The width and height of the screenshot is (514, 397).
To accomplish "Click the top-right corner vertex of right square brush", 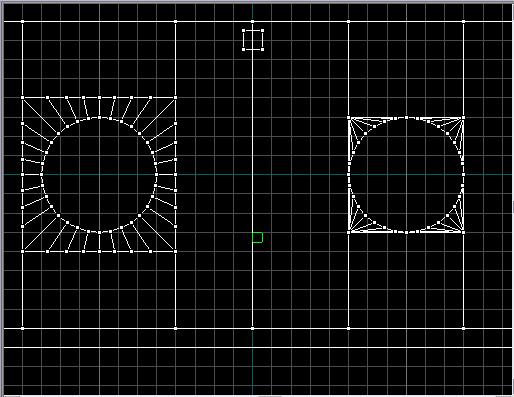I will pos(463,117).
